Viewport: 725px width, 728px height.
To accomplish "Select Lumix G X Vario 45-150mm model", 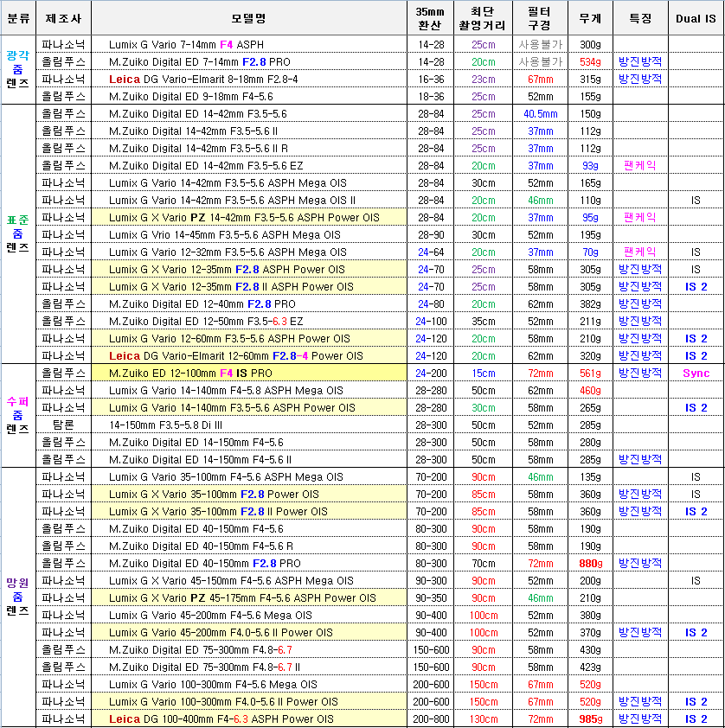I will click(231, 581).
